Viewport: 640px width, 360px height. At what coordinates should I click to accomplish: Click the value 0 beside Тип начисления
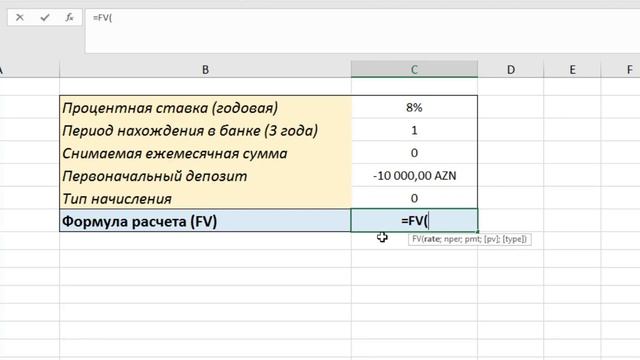(414, 198)
